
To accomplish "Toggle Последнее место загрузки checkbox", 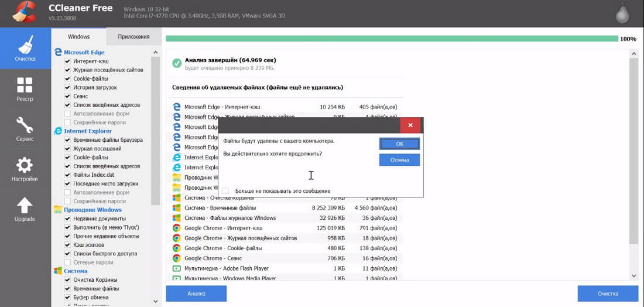I will [x=67, y=183].
